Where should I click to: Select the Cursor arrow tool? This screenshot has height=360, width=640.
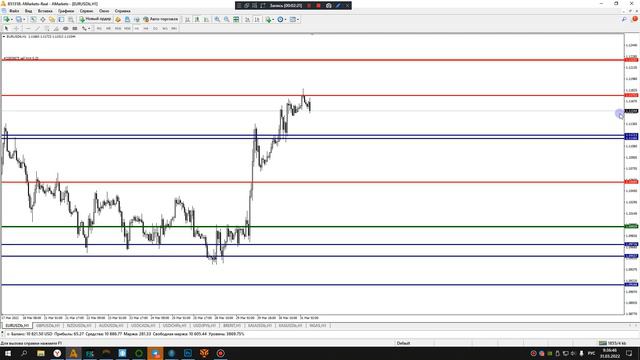point(6,29)
